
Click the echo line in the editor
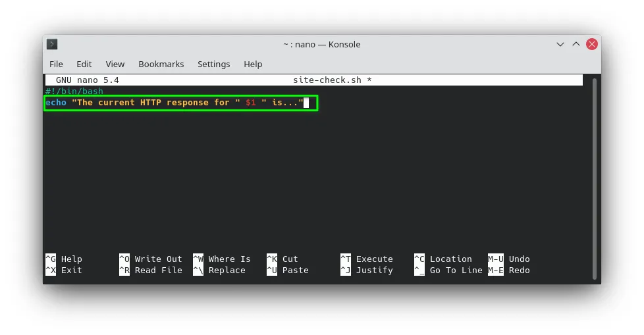click(x=180, y=103)
